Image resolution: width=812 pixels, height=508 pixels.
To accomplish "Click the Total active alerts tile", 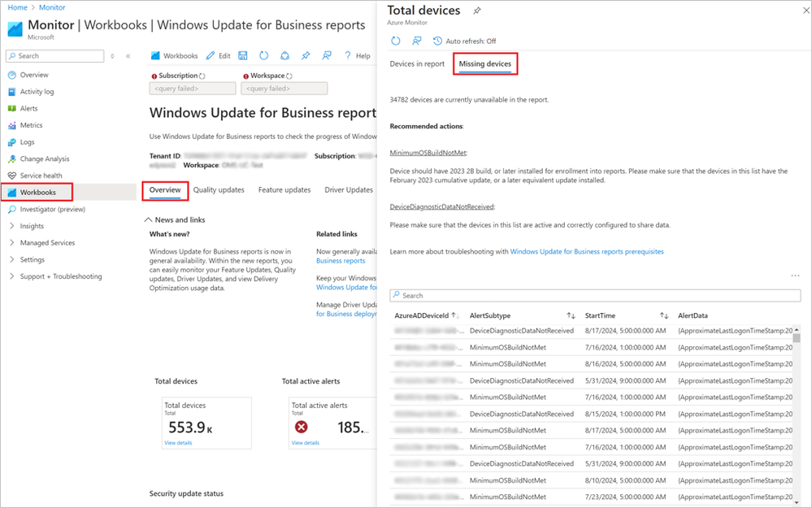I will (332, 423).
